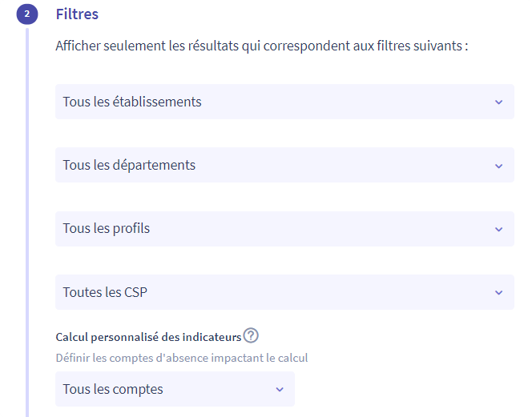Expand the Toutes les CSP dropdown
This screenshot has height=417, width=532.
point(284,292)
